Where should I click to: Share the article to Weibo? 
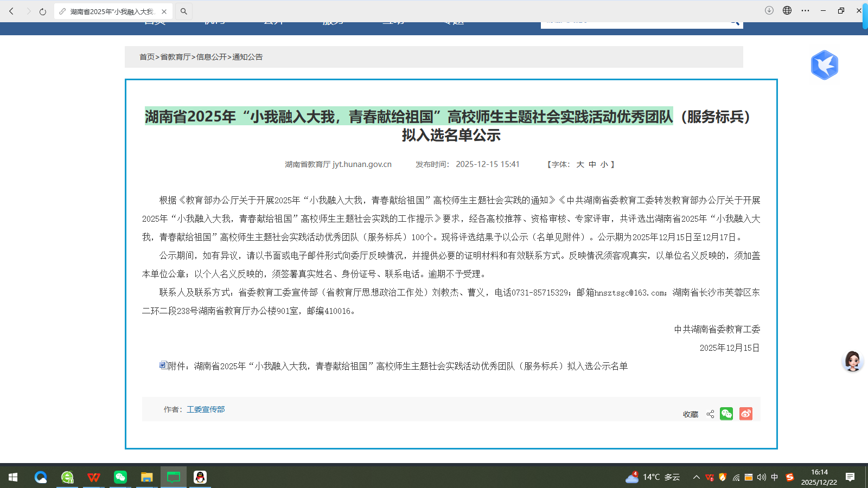(x=746, y=414)
